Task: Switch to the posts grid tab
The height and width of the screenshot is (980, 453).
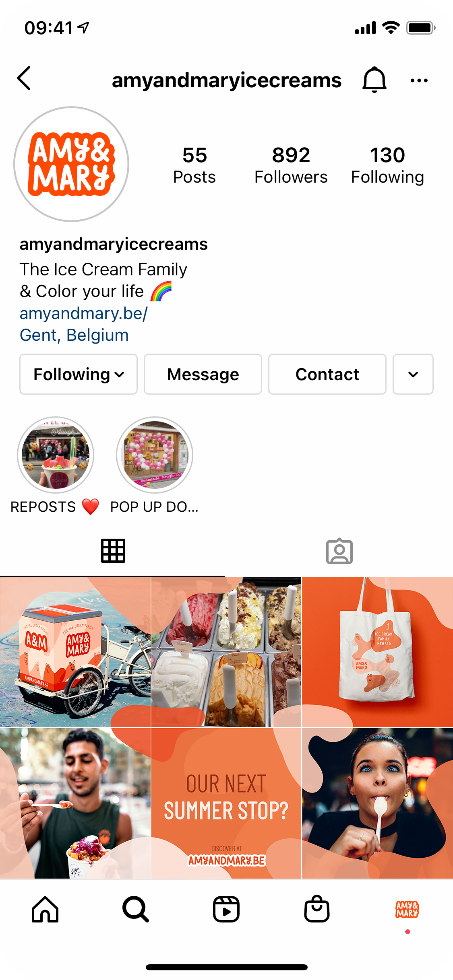Action: coord(113,551)
